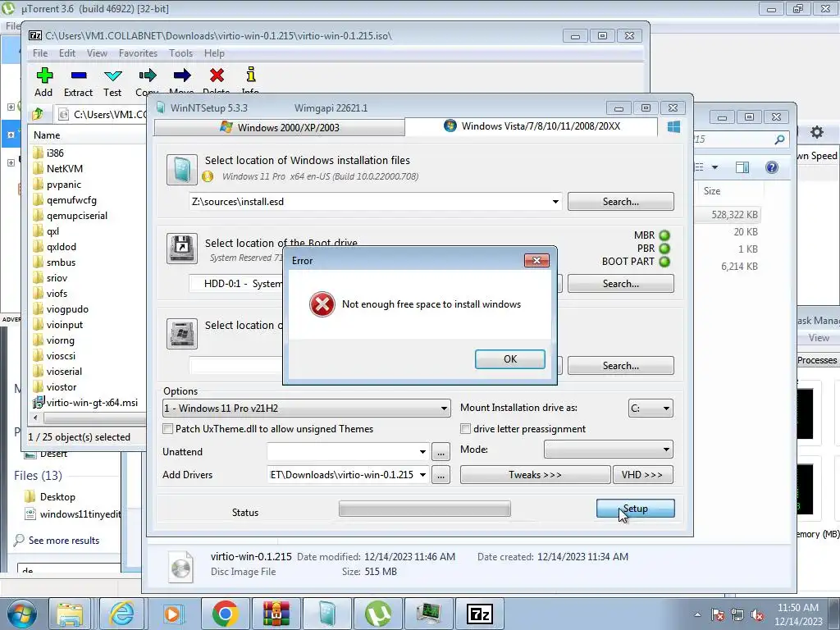Open the Windows 11 Pro v21H2 edition dropdown
840x630 pixels.
306,409
